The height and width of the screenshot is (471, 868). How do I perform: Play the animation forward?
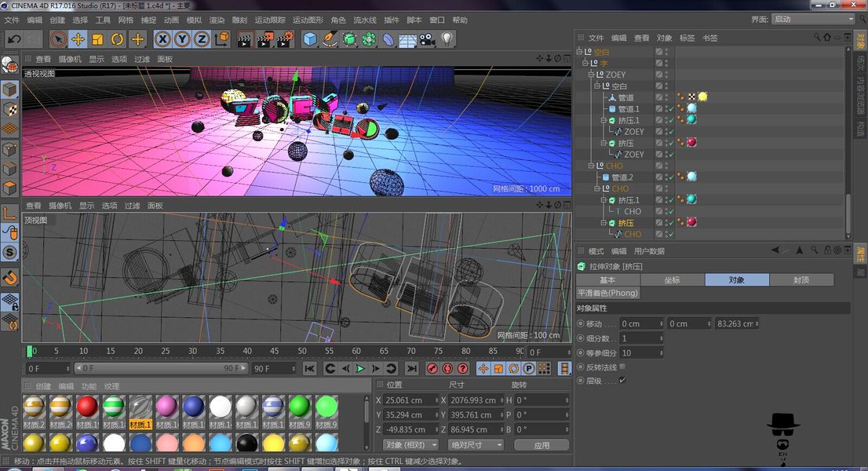click(360, 369)
